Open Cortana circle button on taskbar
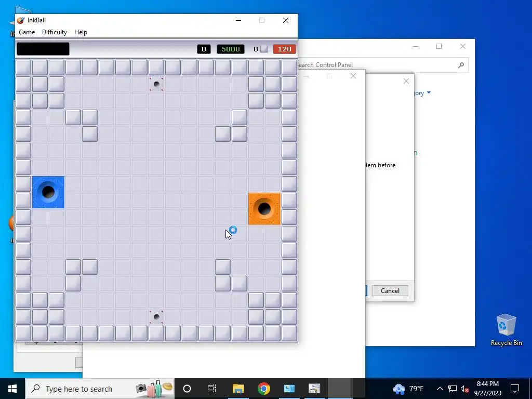The height and width of the screenshot is (399, 532). coord(187,389)
